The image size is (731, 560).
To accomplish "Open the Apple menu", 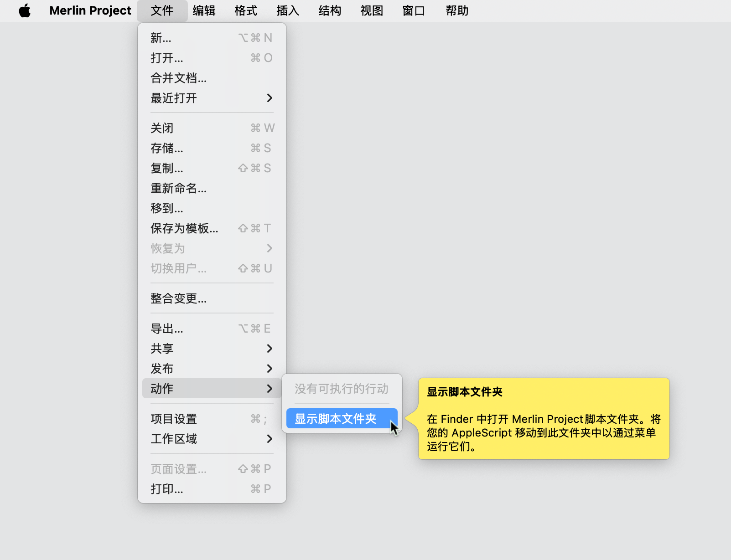I will pos(25,10).
